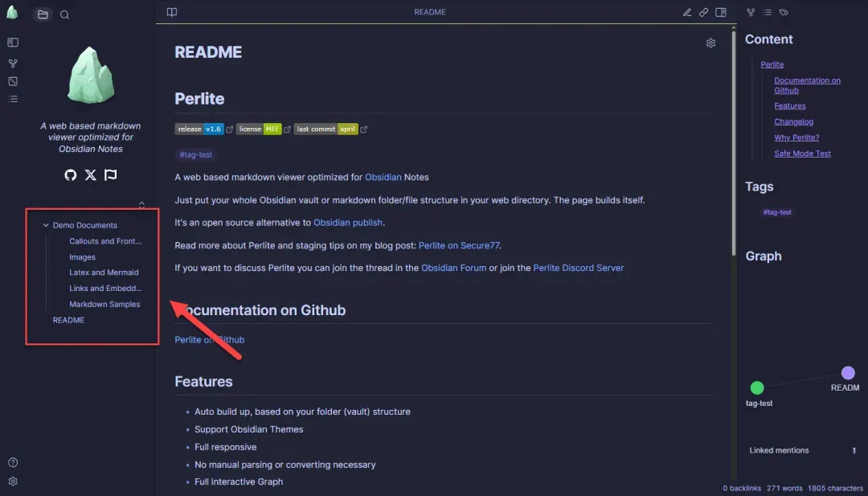Open the table of contents list icon in the left ribbon
Screen dimensions: 868x496
pos(13,99)
